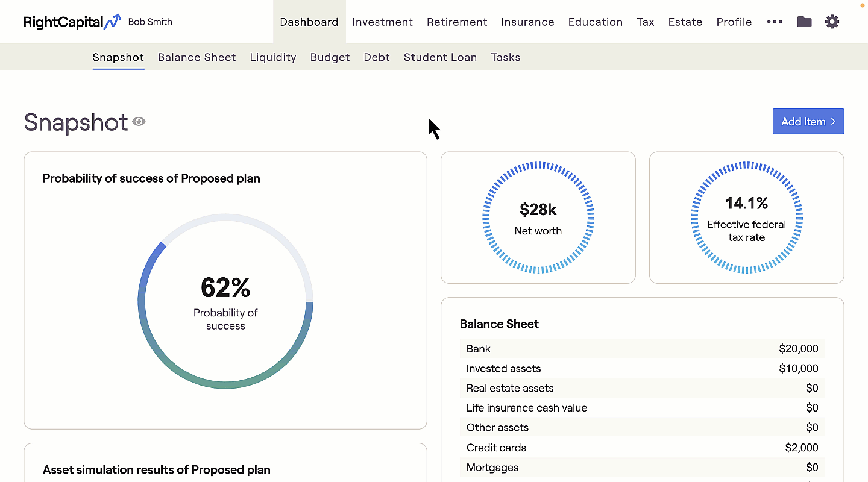The width and height of the screenshot is (868, 482).
Task: Click the Snapshot page title
Action: tap(76, 122)
